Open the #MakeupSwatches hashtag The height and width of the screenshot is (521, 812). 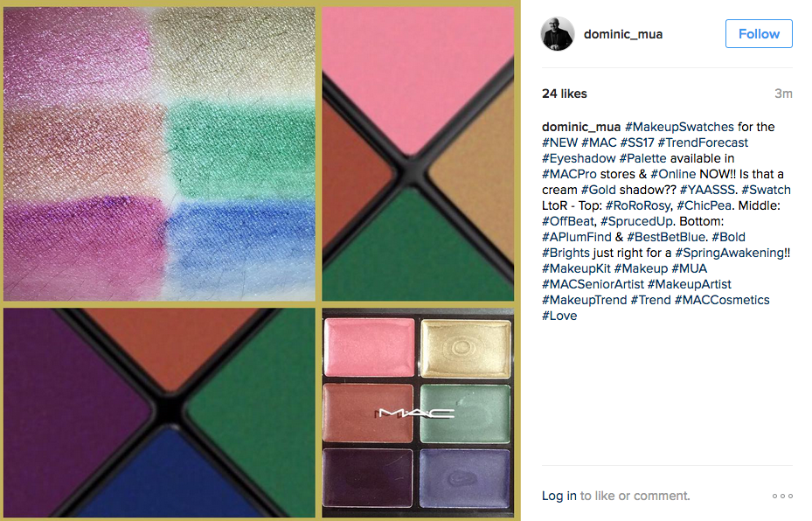(x=679, y=127)
